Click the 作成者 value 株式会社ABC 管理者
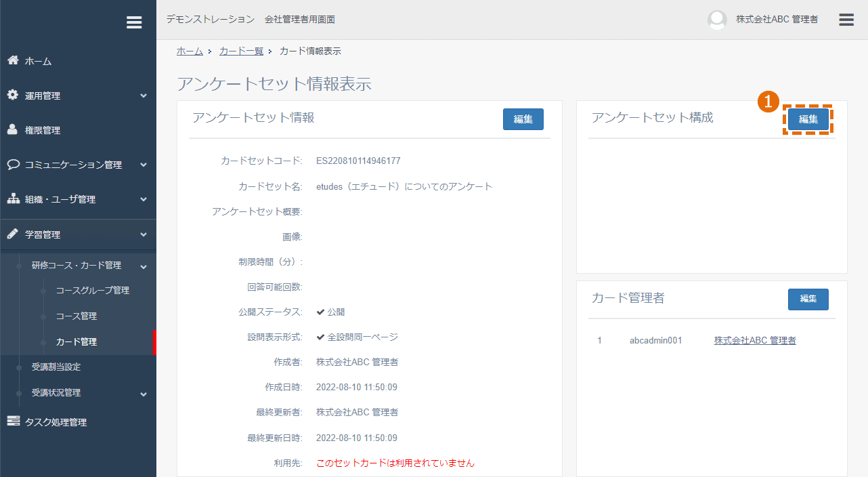 (x=357, y=362)
